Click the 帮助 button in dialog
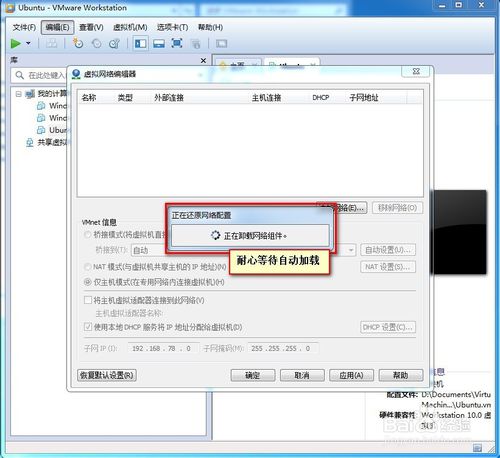This screenshot has height=458, width=500. pos(401,375)
